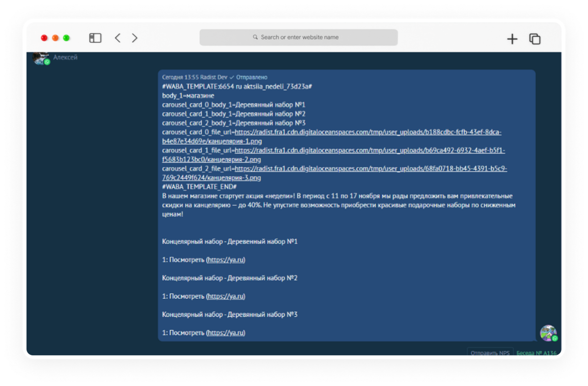Click the orange minimize window dot
This screenshot has width=588, height=386.
55,38
